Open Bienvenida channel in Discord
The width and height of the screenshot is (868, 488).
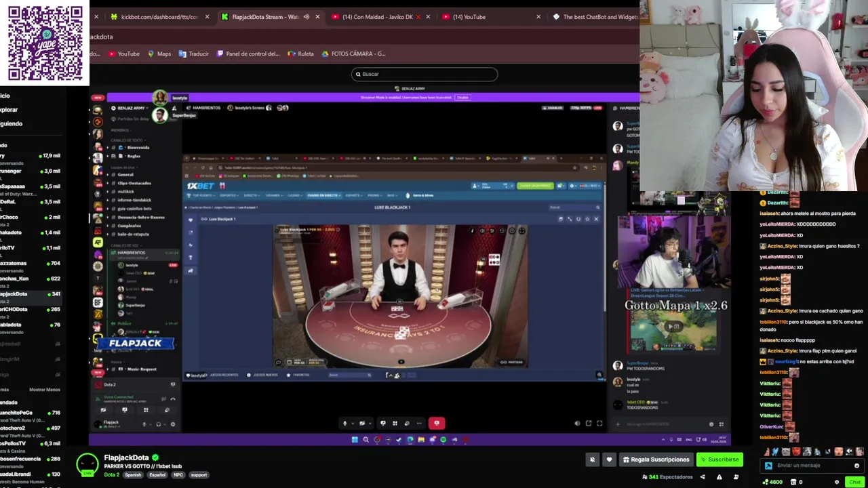(x=138, y=147)
